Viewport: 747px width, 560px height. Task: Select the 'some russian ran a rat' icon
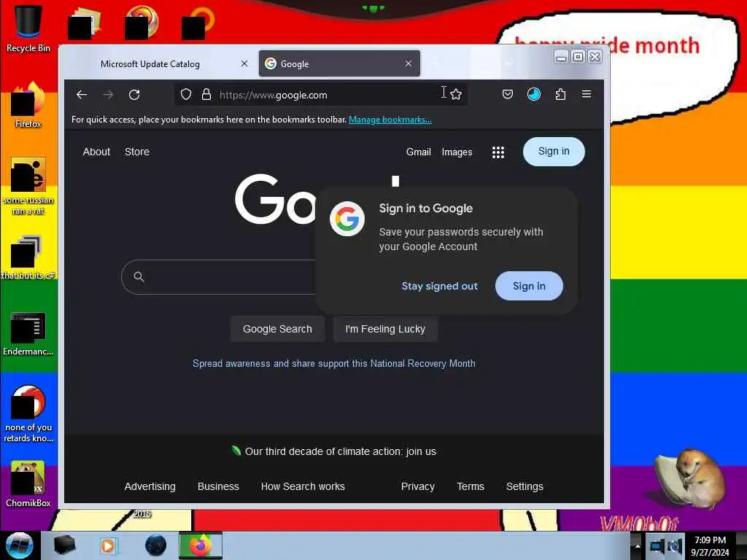[x=28, y=186]
